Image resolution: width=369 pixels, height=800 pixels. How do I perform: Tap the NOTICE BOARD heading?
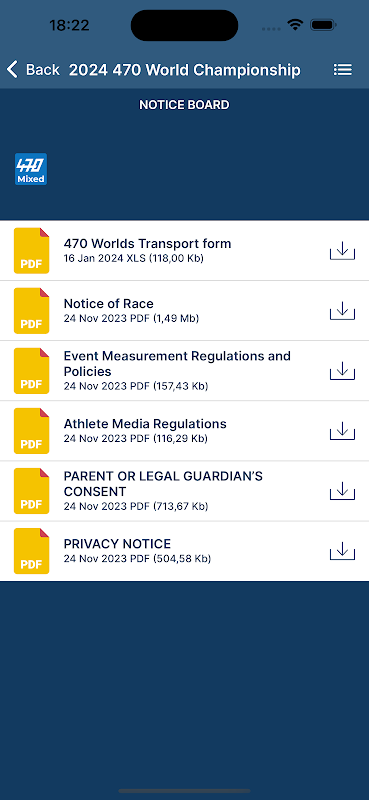tap(184, 105)
